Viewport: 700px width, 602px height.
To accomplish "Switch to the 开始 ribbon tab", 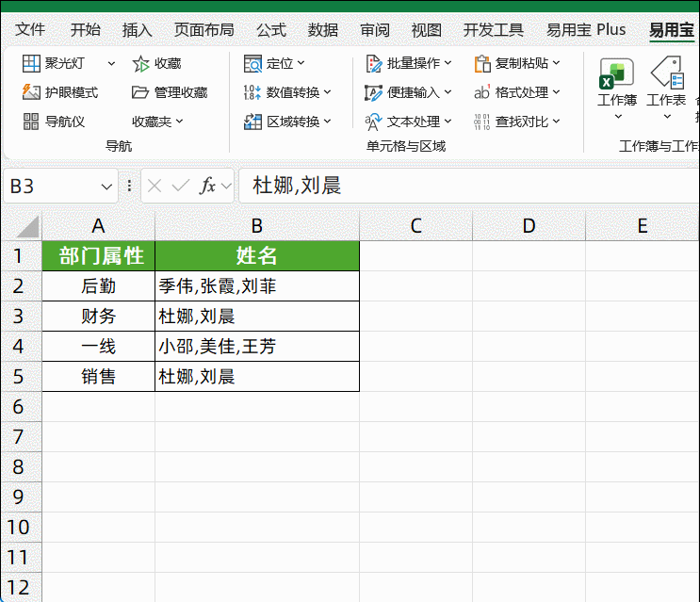I will pyautogui.click(x=86, y=30).
